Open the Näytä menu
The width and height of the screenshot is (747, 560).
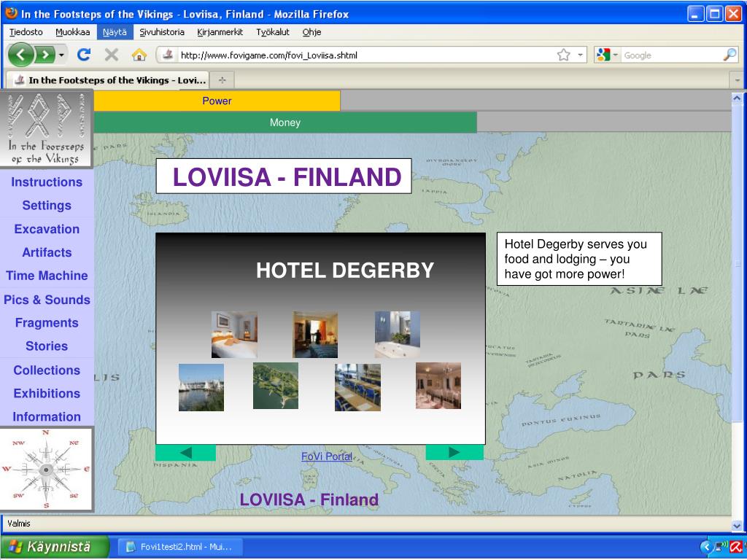point(115,32)
